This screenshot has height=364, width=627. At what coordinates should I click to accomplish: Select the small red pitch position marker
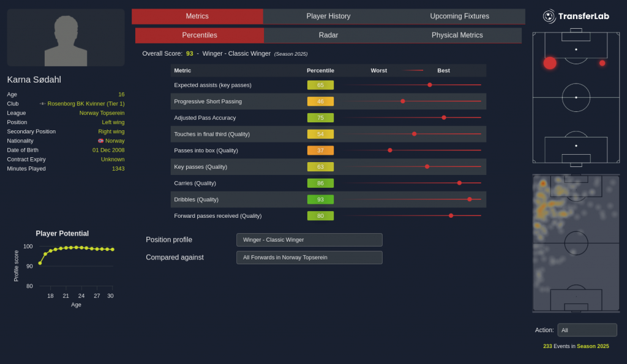click(602, 63)
